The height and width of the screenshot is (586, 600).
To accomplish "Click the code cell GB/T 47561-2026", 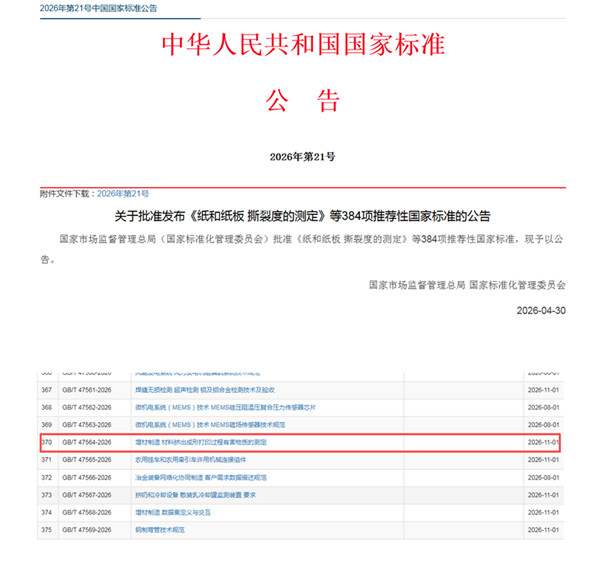I will point(87,390).
